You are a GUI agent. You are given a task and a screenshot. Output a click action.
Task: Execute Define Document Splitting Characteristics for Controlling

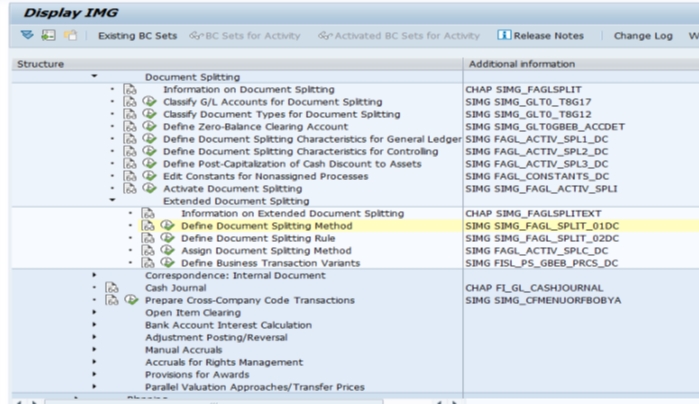pyautogui.click(x=149, y=151)
